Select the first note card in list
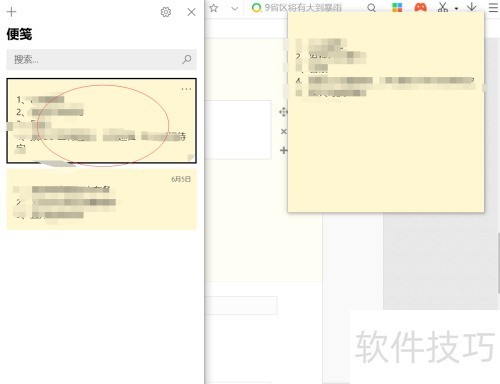Image resolution: width=500 pixels, height=384 pixels. click(x=101, y=121)
